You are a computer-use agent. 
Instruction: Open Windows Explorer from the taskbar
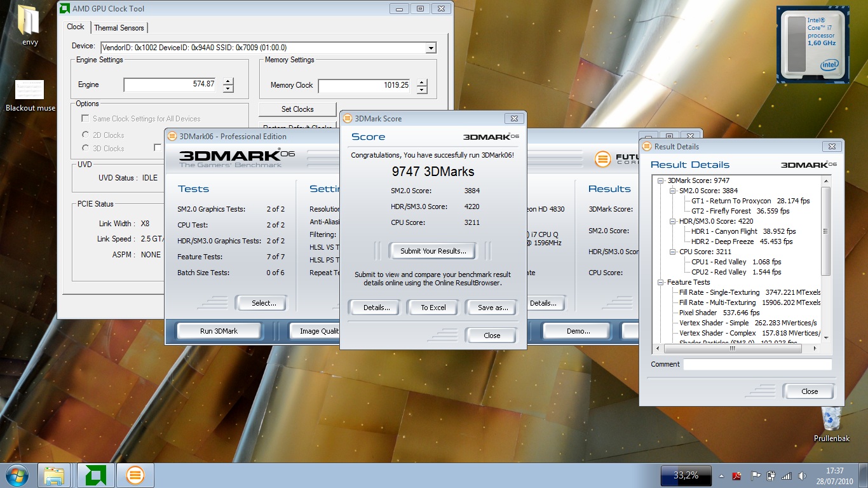(54, 475)
